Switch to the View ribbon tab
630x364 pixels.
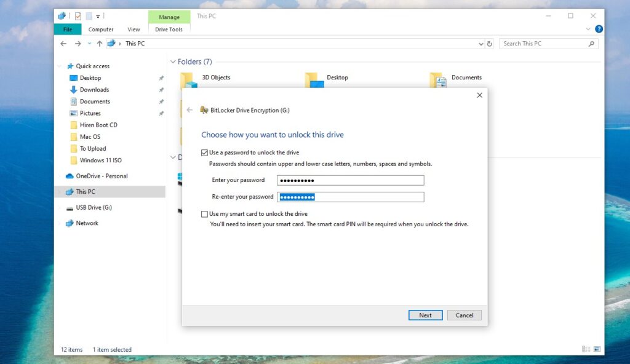click(134, 29)
